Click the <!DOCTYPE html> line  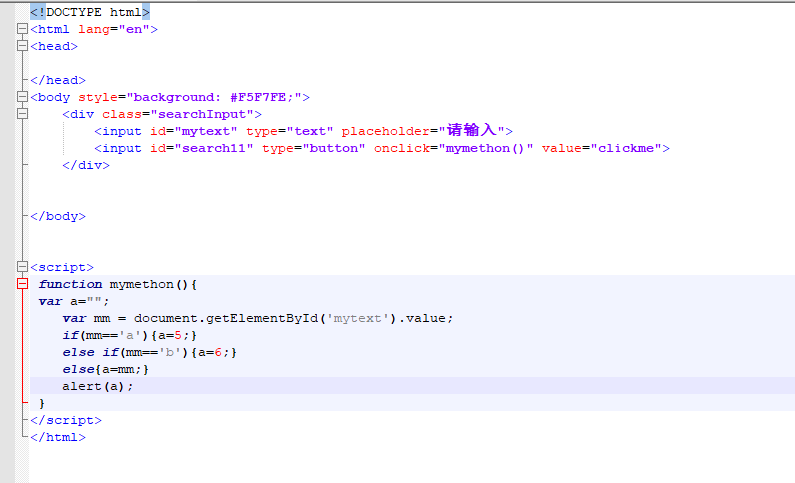coord(90,12)
